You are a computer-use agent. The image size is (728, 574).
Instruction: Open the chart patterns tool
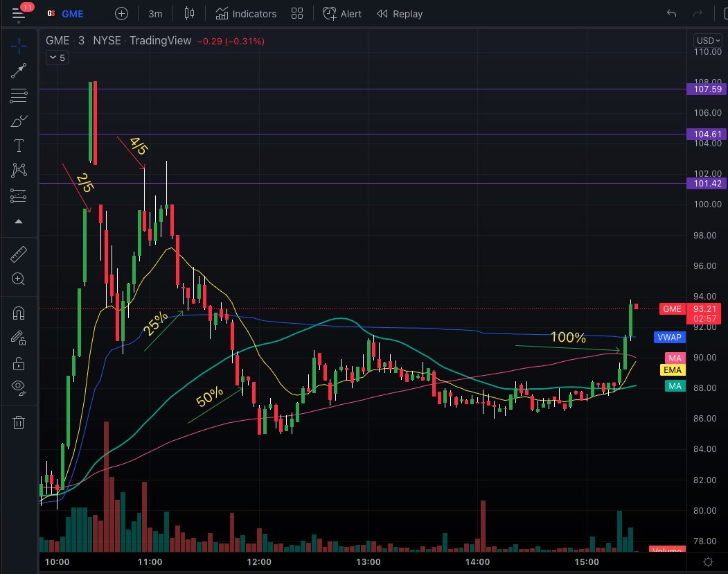coord(19,171)
